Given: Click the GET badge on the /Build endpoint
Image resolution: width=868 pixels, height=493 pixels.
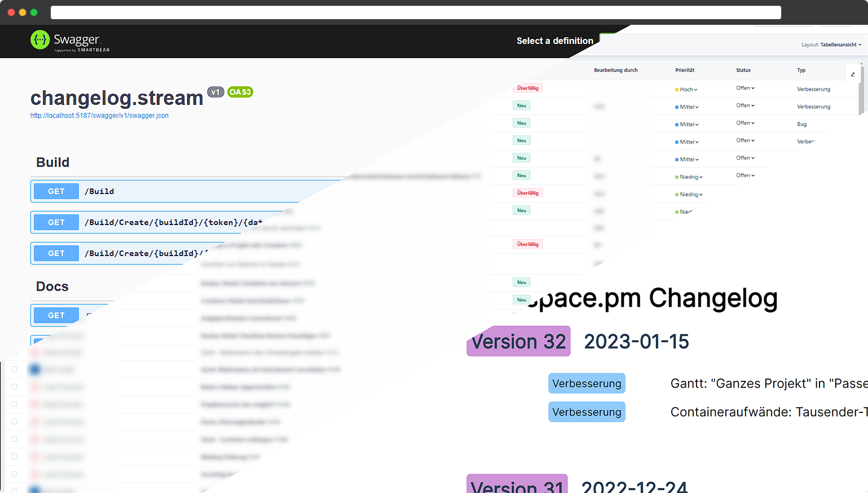Looking at the screenshot, I should [55, 191].
